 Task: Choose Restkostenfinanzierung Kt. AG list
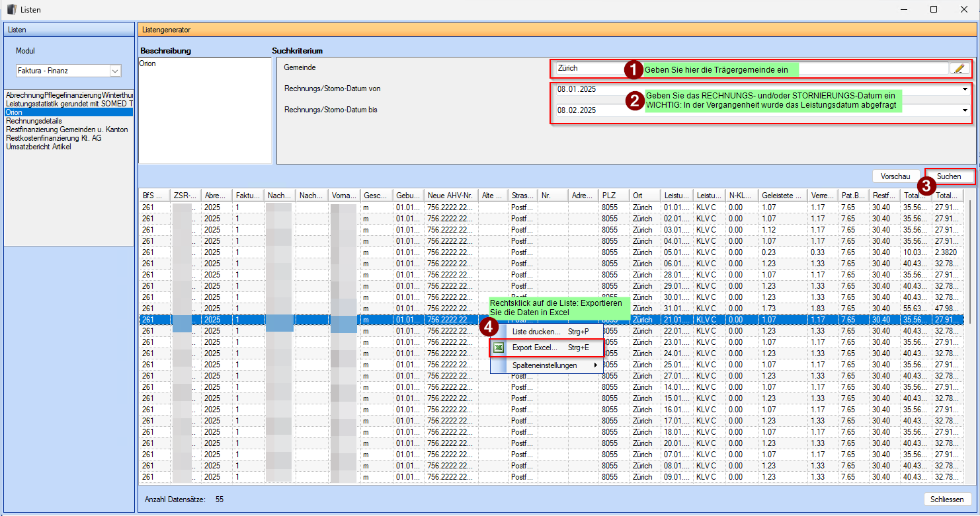52,138
